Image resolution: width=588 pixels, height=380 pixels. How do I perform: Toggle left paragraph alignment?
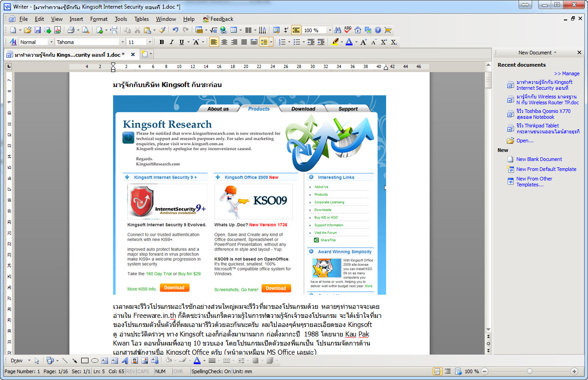[x=214, y=42]
